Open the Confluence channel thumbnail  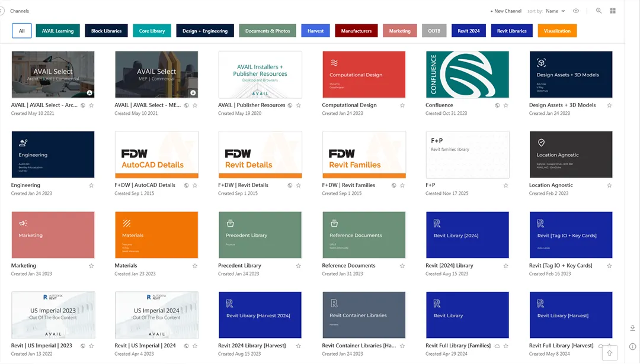[x=468, y=75]
